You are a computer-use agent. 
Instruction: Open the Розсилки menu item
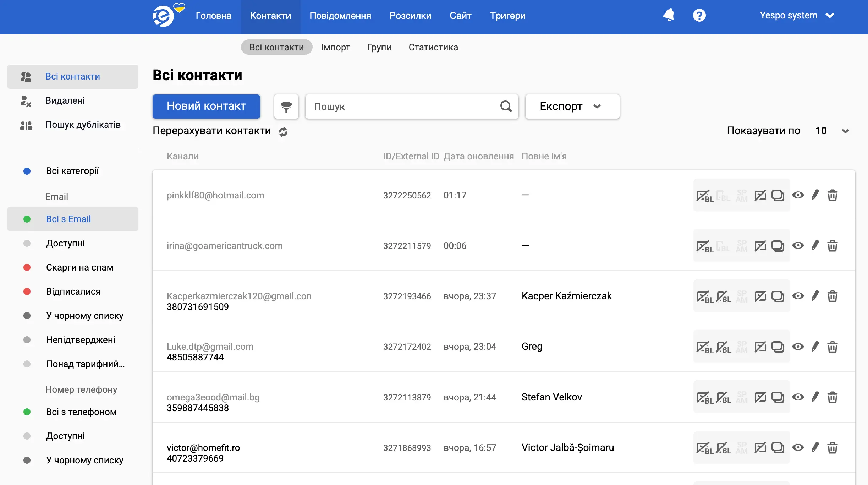point(410,16)
